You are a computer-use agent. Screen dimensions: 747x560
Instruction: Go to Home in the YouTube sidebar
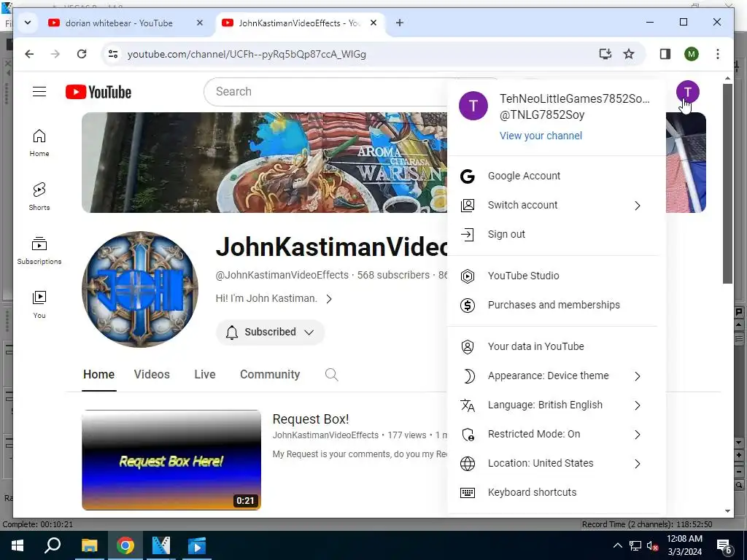point(39,143)
